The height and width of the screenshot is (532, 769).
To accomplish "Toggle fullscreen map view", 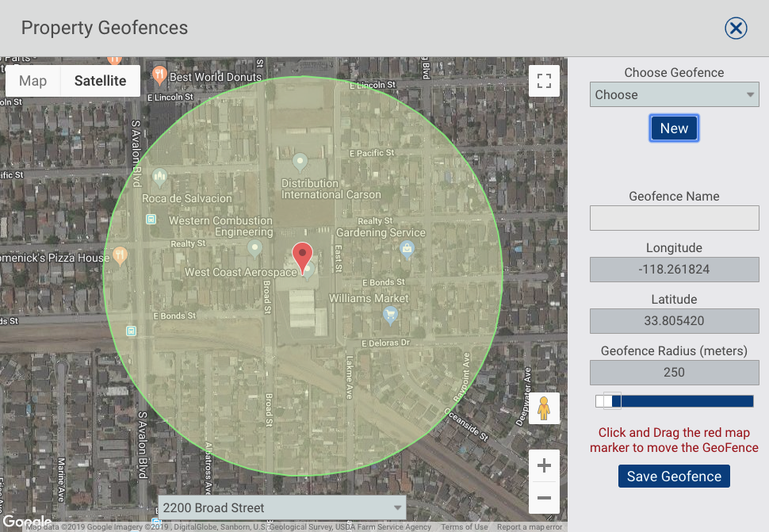I will (544, 80).
